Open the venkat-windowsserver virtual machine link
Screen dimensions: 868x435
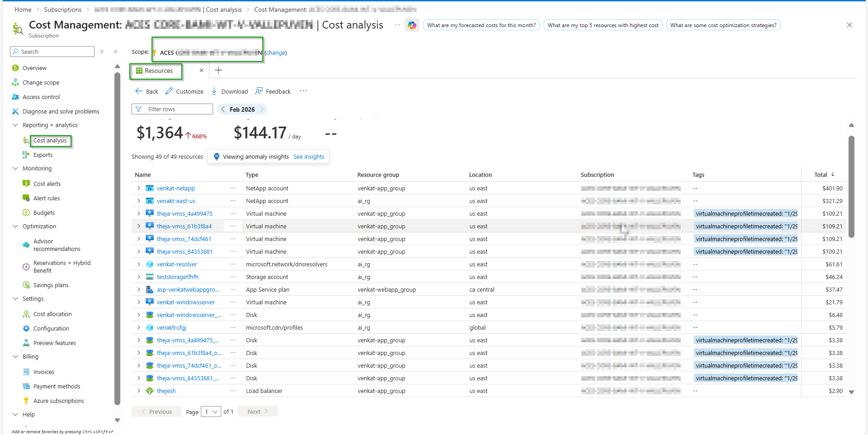point(186,303)
